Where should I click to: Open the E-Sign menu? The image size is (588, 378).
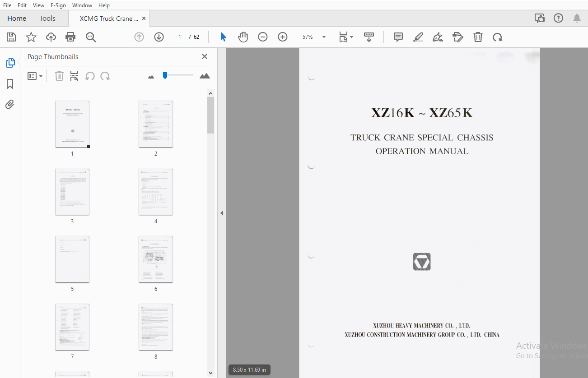[x=58, y=5]
